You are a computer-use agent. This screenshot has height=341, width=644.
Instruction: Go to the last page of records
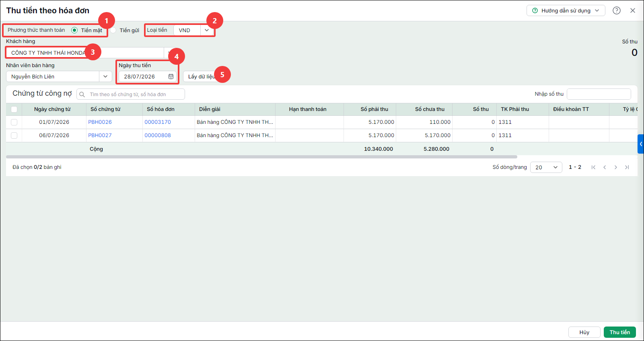[x=627, y=167]
